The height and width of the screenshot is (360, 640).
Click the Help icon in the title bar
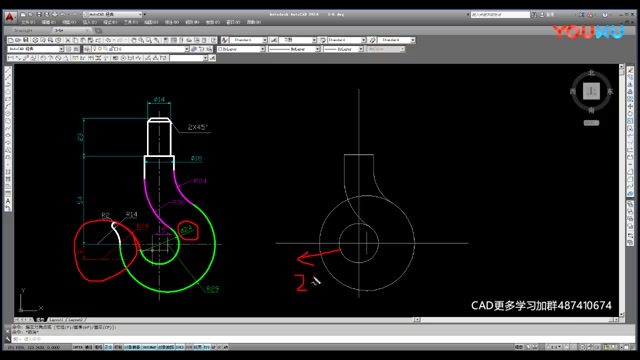coord(605,15)
